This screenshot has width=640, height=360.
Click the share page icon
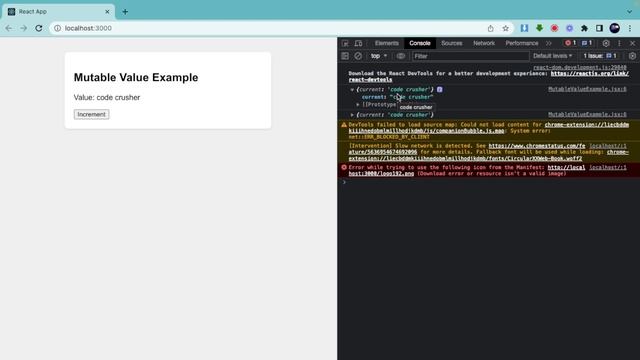(x=491, y=28)
